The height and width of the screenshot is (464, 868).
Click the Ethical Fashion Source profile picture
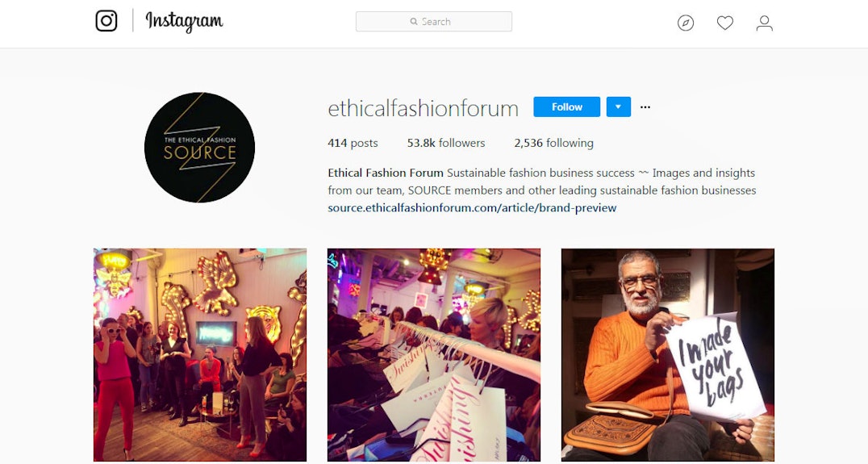click(x=200, y=148)
